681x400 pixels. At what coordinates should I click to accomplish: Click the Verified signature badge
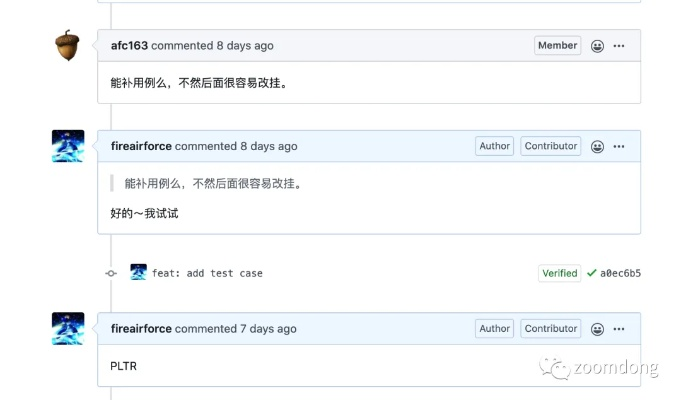pyautogui.click(x=559, y=273)
